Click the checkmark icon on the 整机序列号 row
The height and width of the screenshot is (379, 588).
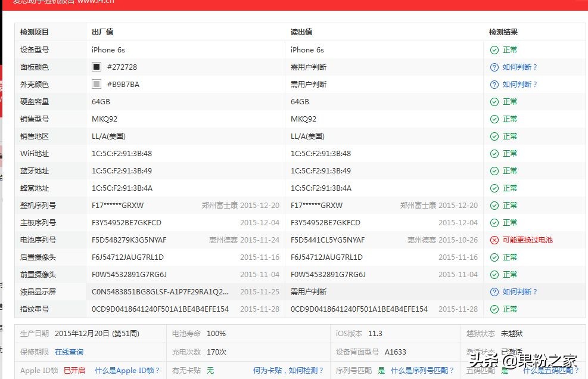point(494,205)
